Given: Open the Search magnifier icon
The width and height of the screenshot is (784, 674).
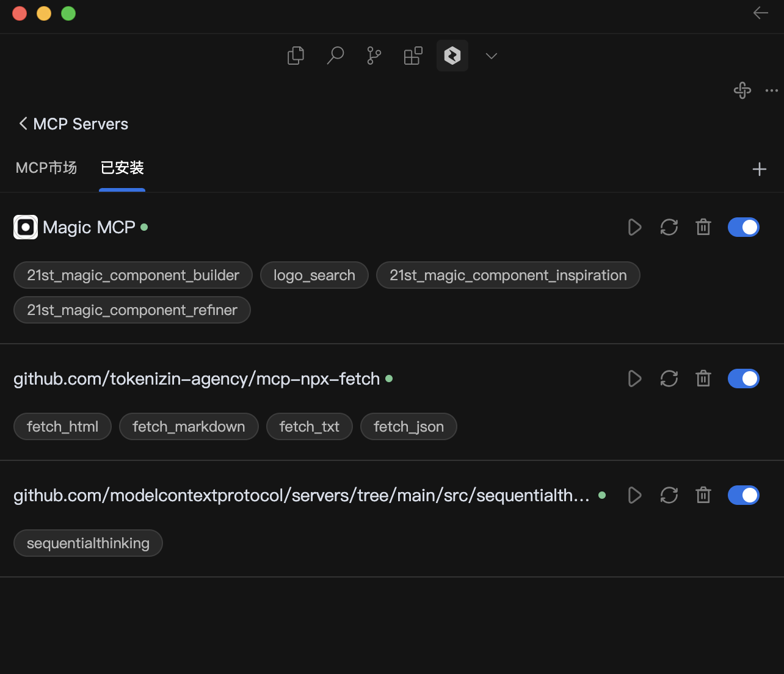Looking at the screenshot, I should tap(335, 56).
